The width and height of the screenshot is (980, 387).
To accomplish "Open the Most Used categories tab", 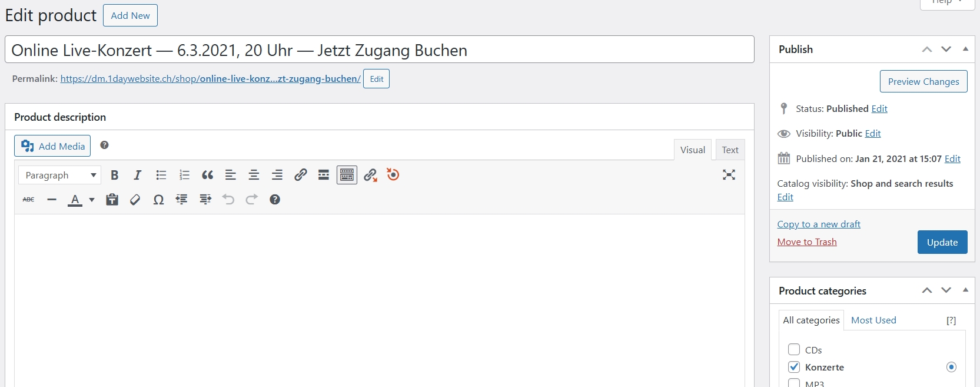I will click(x=873, y=320).
